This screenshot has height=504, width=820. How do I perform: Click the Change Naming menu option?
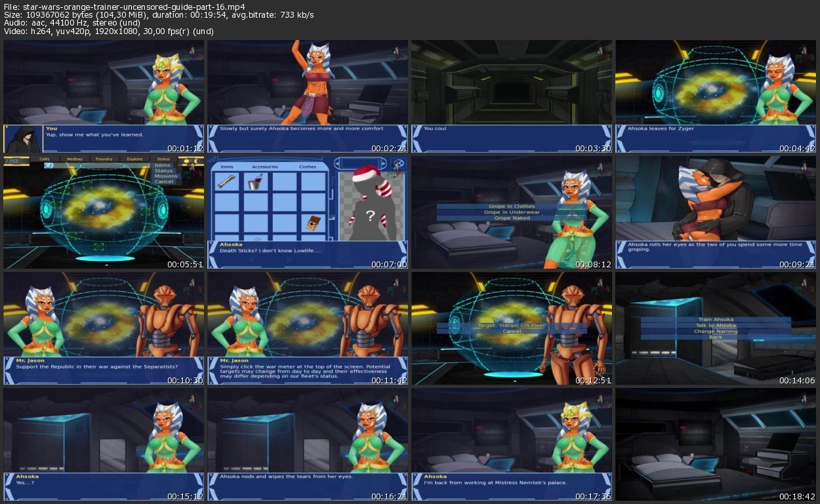tap(715, 331)
